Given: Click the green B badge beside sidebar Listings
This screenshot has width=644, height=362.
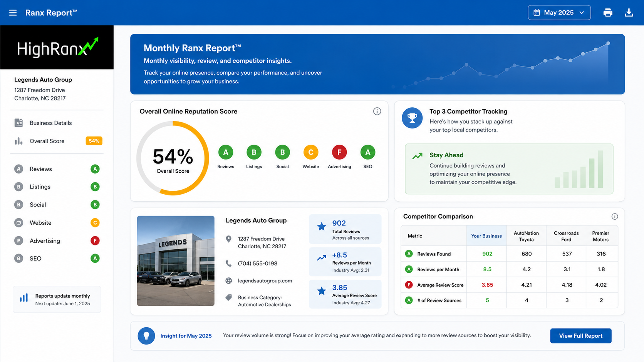Looking at the screenshot, I should pyautogui.click(x=95, y=187).
